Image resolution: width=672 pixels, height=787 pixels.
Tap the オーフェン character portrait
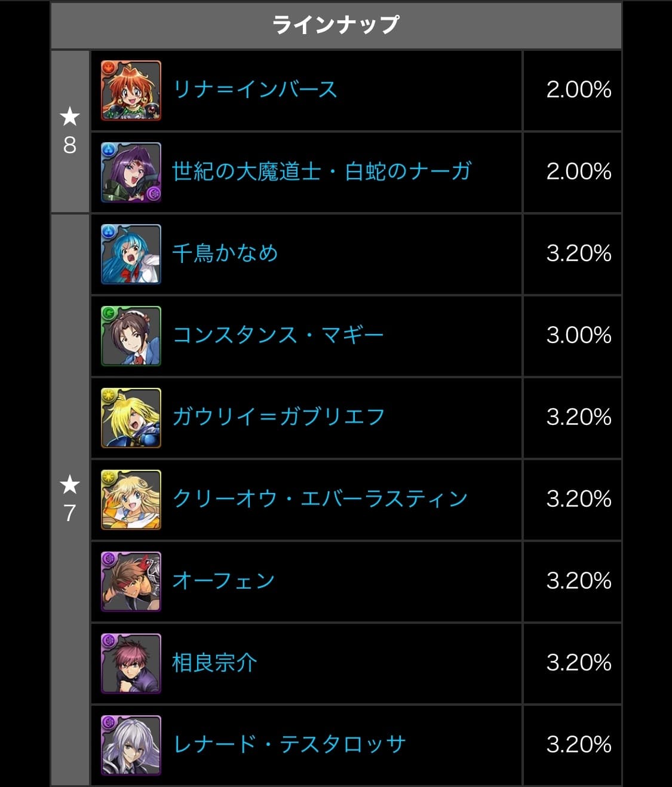[x=131, y=581]
